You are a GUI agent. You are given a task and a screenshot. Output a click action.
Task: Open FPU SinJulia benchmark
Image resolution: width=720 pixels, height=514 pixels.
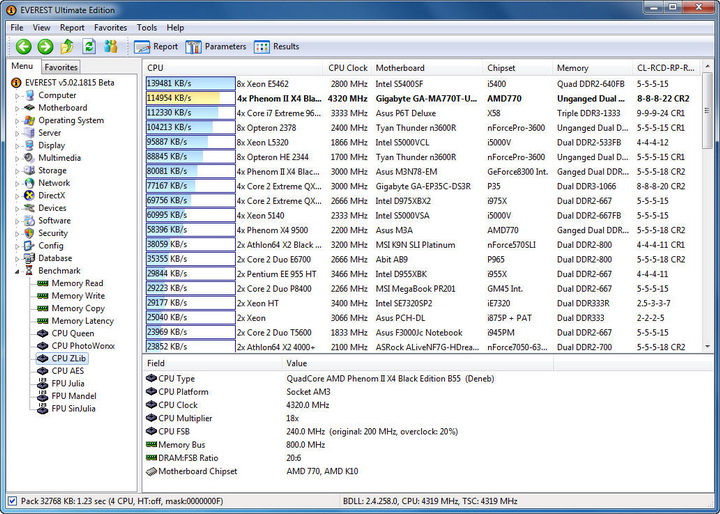(73, 408)
